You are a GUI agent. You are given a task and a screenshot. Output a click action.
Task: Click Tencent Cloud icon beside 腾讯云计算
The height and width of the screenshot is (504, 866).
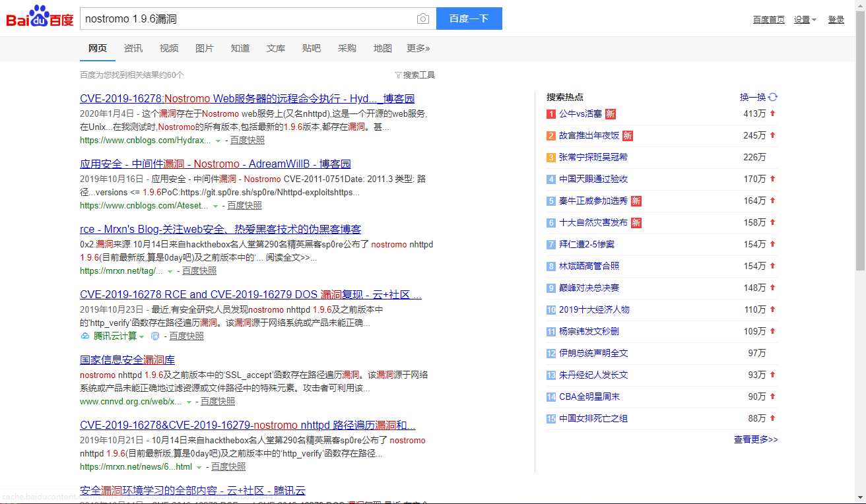point(84,336)
